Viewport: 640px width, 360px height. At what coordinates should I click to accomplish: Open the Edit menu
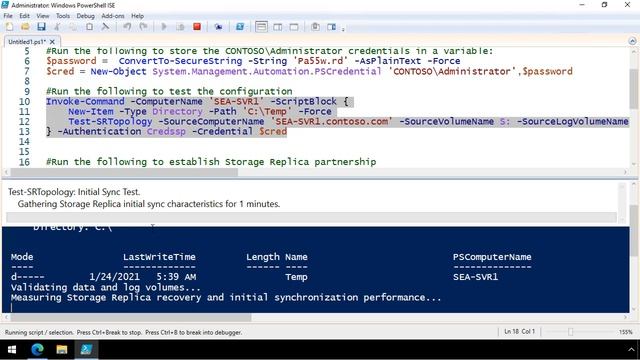pyautogui.click(x=24, y=16)
